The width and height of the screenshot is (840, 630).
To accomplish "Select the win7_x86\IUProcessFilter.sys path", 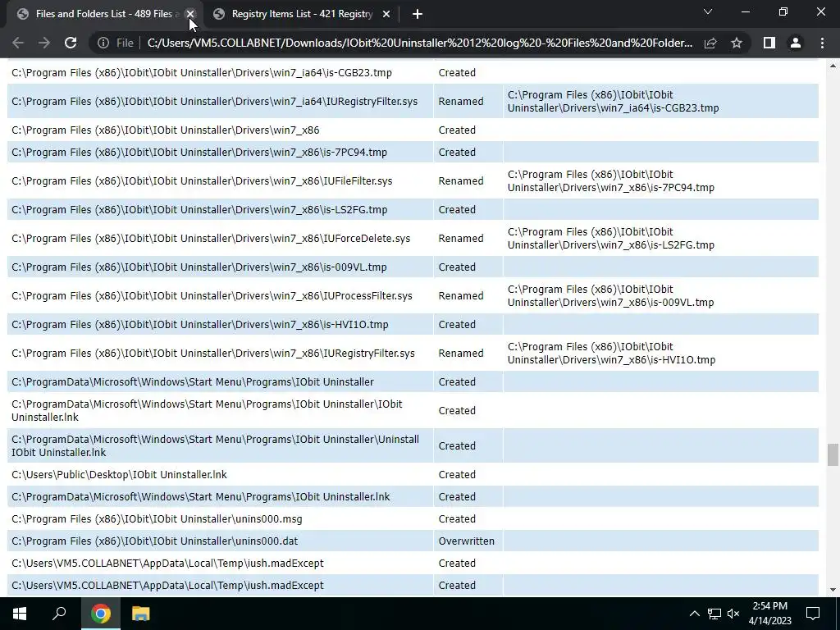I will click(212, 295).
